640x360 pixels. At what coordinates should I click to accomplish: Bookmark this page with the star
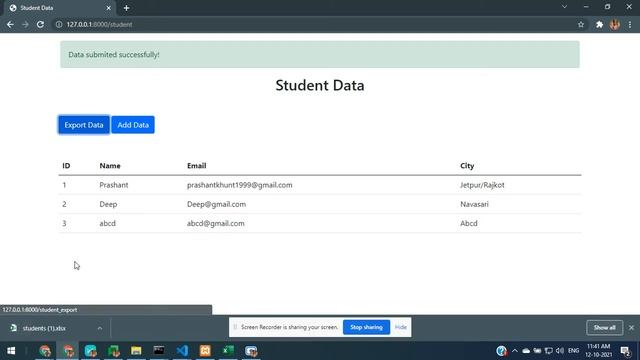581,24
